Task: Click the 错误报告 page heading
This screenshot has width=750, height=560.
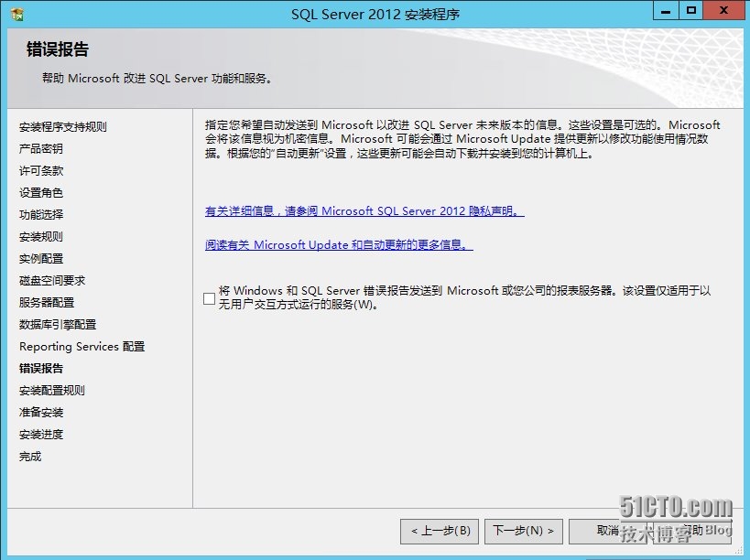Action: point(58,49)
